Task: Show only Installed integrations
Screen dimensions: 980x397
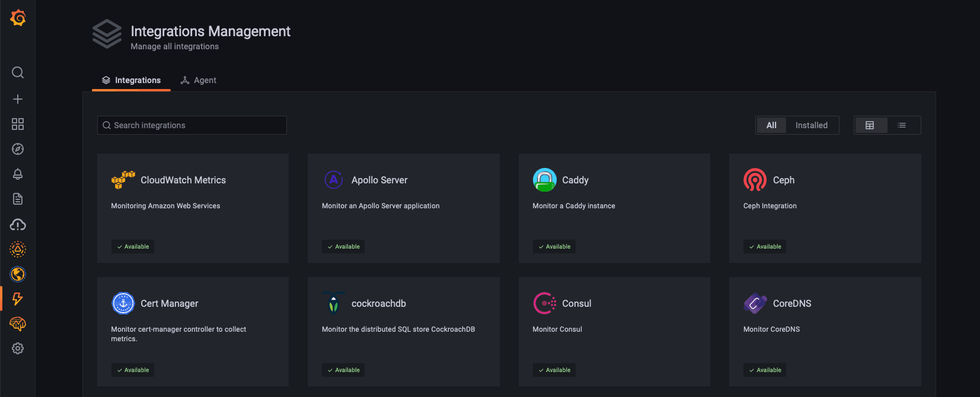Action: [x=811, y=125]
